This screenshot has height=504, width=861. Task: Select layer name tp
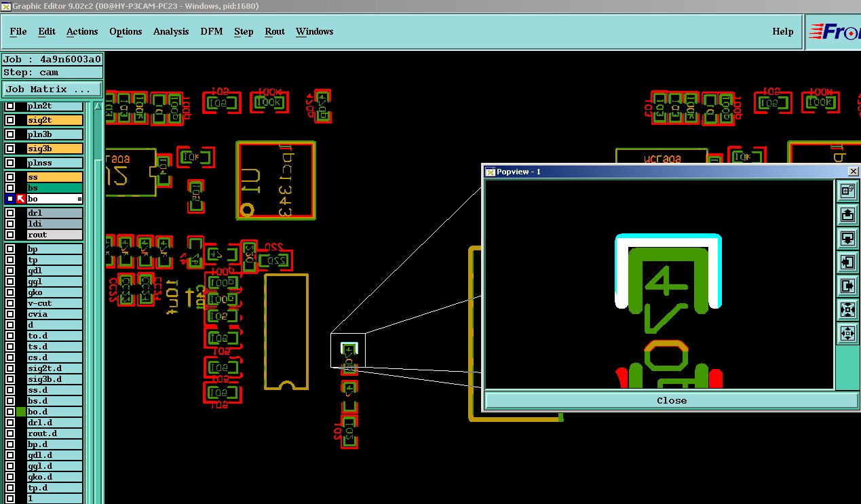[54, 260]
